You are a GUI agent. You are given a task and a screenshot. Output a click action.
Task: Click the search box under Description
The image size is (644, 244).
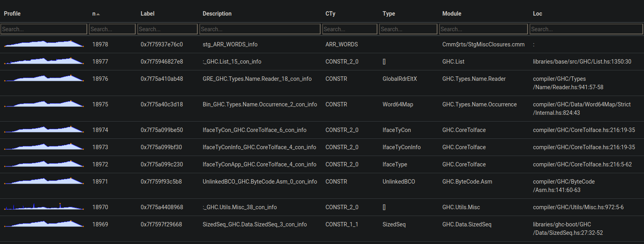point(260,29)
